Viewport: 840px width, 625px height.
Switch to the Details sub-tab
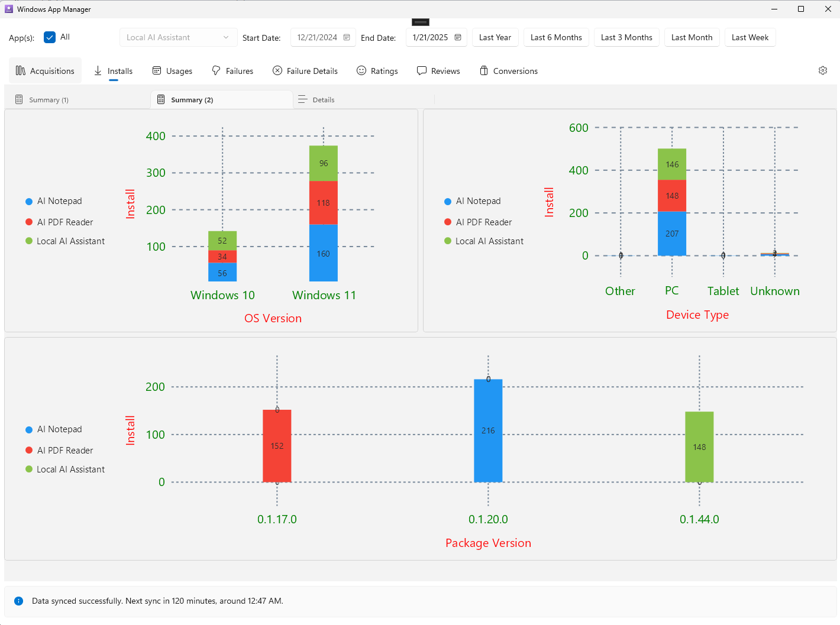pos(316,100)
